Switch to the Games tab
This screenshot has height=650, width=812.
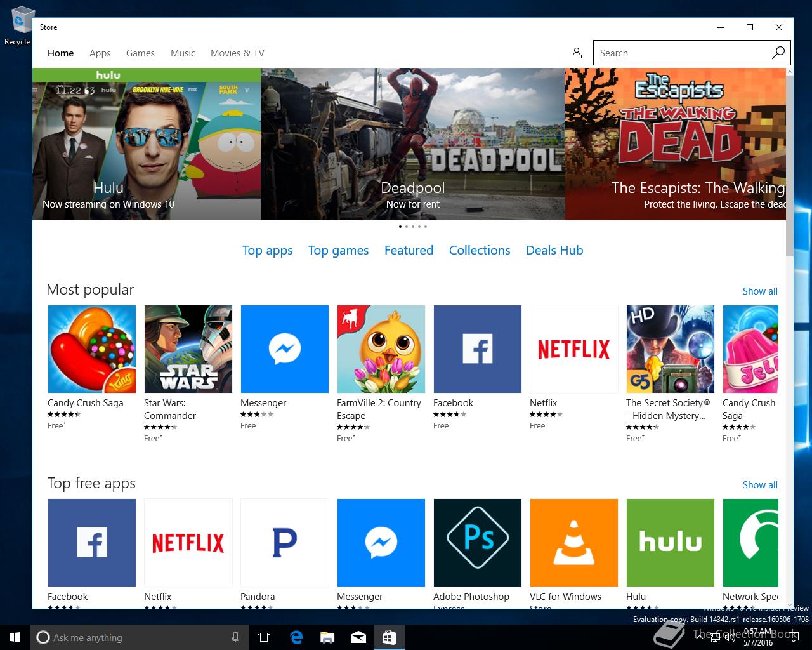pos(140,53)
